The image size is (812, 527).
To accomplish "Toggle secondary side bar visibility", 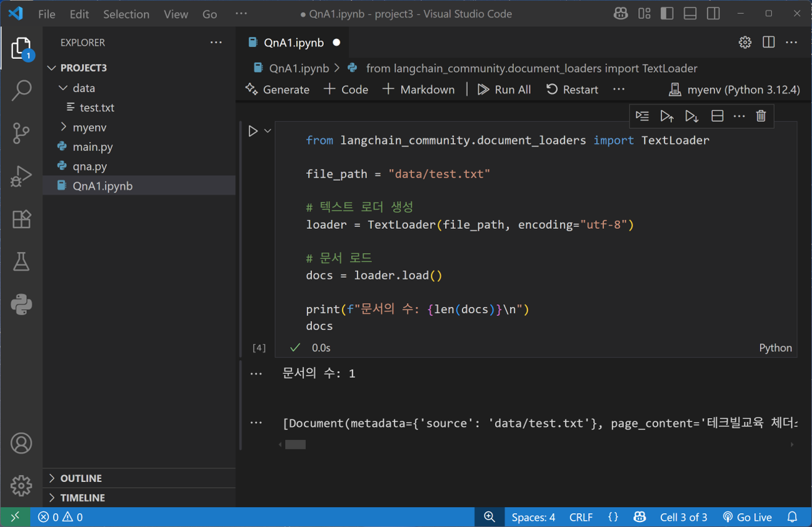I will 713,14.
